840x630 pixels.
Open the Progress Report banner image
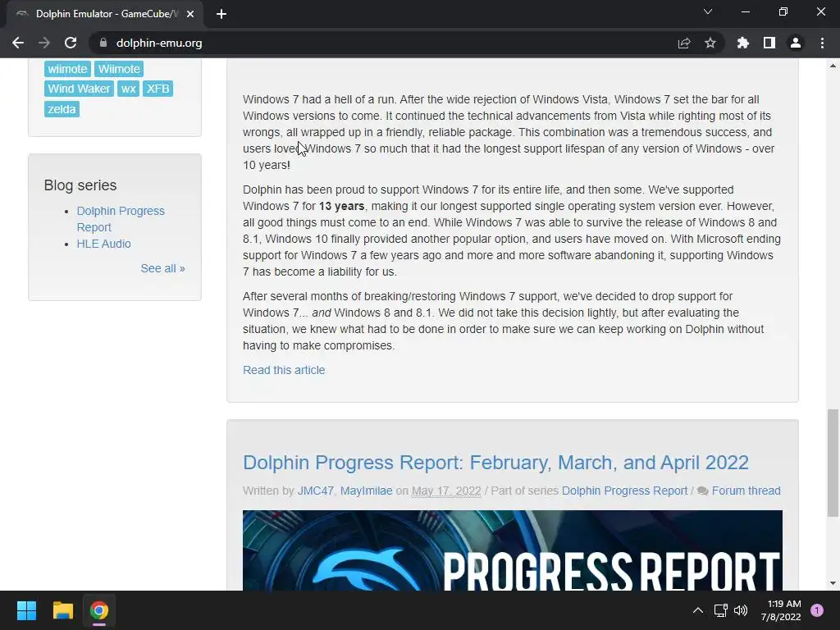513,550
